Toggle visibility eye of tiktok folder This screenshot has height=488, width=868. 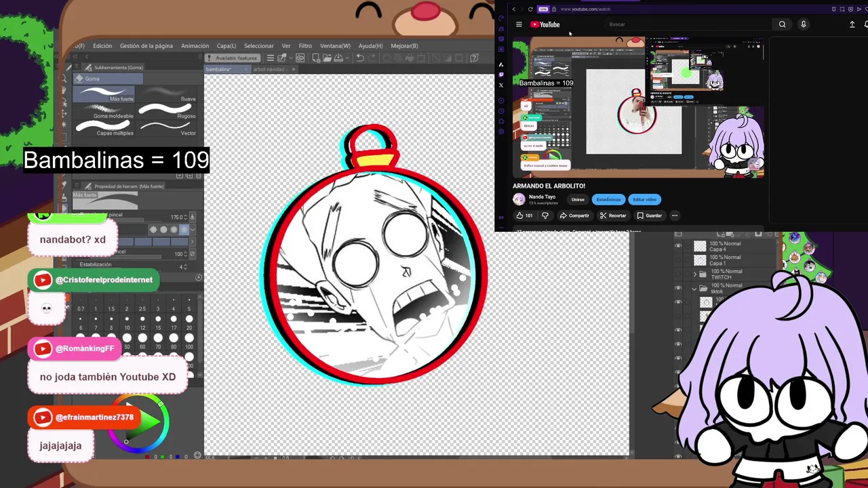tap(678, 288)
